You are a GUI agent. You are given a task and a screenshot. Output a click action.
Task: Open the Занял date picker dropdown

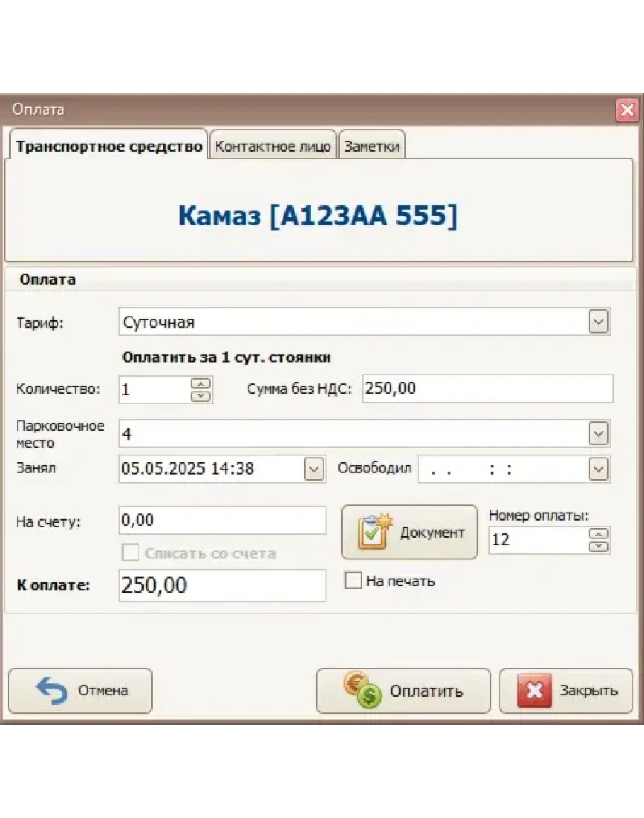pyautogui.click(x=314, y=469)
